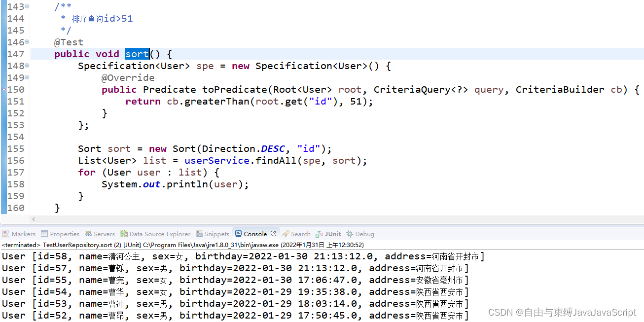This screenshot has height=322, width=644.
Task: Click console output row with id=58
Action: click(244, 256)
